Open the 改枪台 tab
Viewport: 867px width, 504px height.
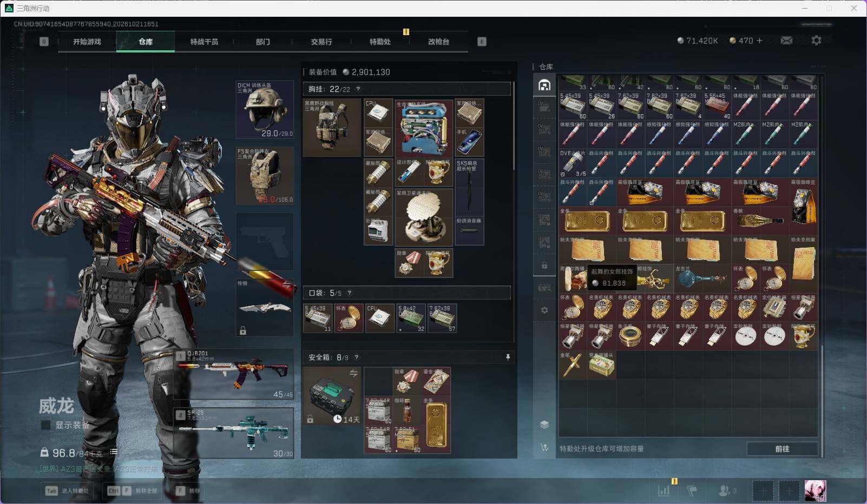tap(438, 42)
